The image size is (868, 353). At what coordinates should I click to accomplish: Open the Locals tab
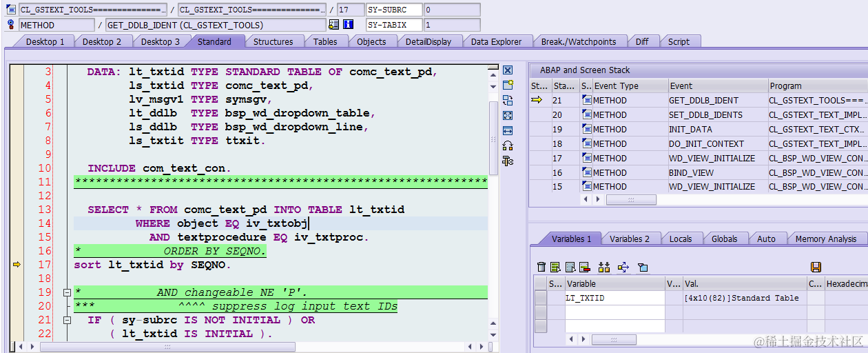tap(681, 239)
